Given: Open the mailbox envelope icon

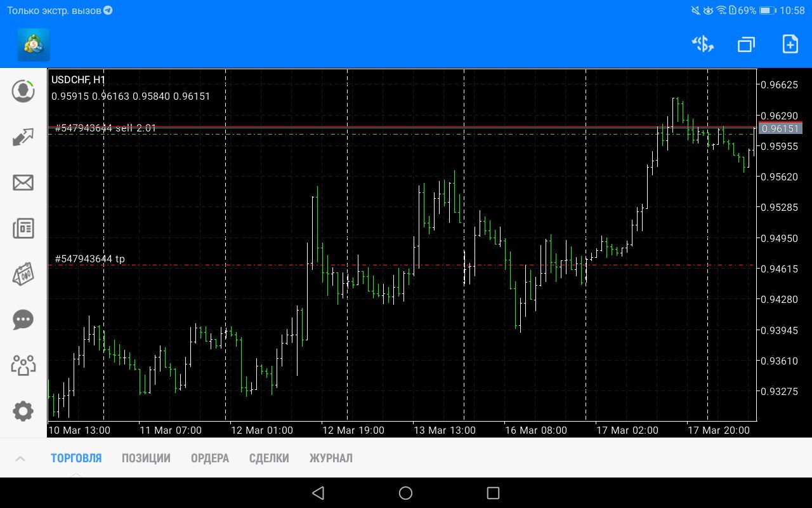Looking at the screenshot, I should point(23,183).
